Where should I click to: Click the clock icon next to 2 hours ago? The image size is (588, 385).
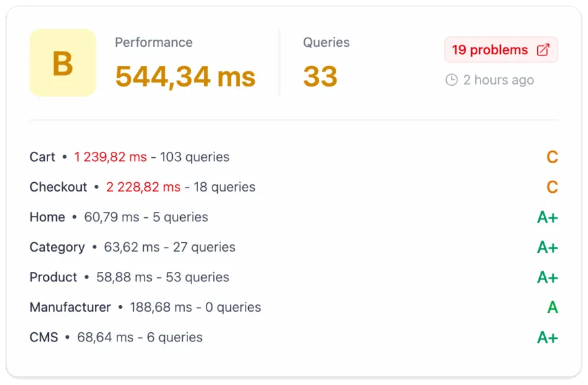451,80
